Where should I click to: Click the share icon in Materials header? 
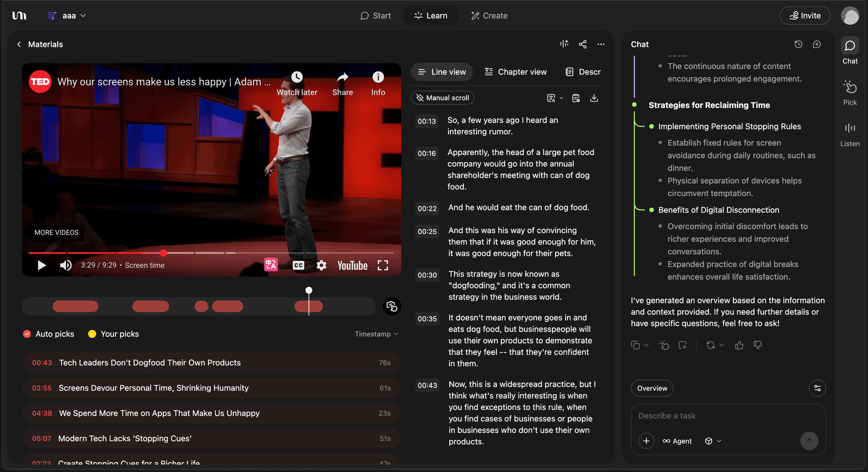point(583,44)
